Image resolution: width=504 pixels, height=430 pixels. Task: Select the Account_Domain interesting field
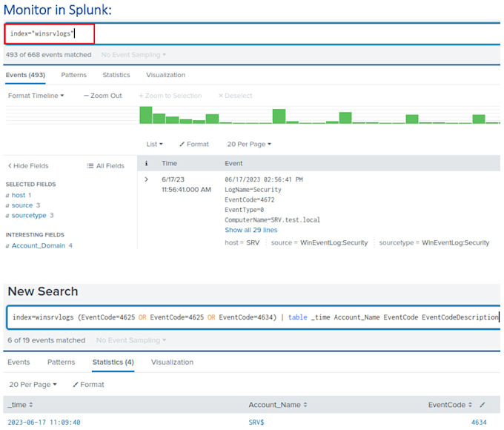39,245
